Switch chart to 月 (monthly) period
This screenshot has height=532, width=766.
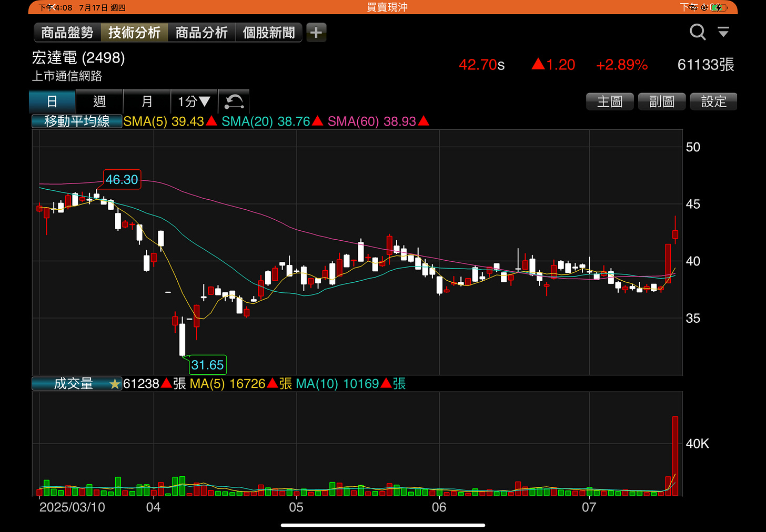147,101
